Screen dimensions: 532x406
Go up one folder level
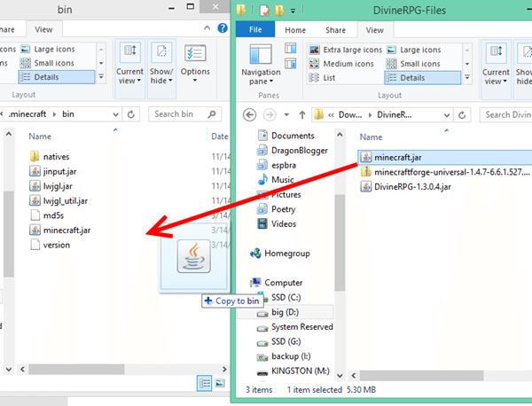pos(302,115)
